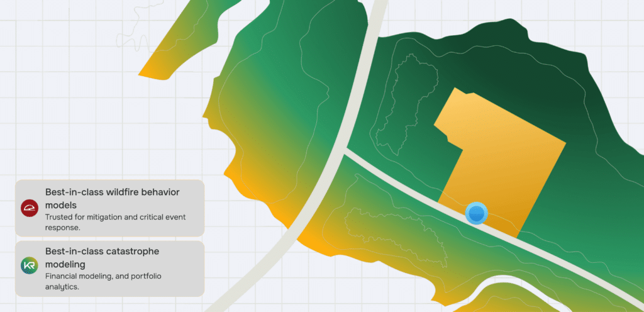The height and width of the screenshot is (312, 644).
Task: Open the 'Best-in-class wildfire behavior models' heading
Action: [113, 198]
